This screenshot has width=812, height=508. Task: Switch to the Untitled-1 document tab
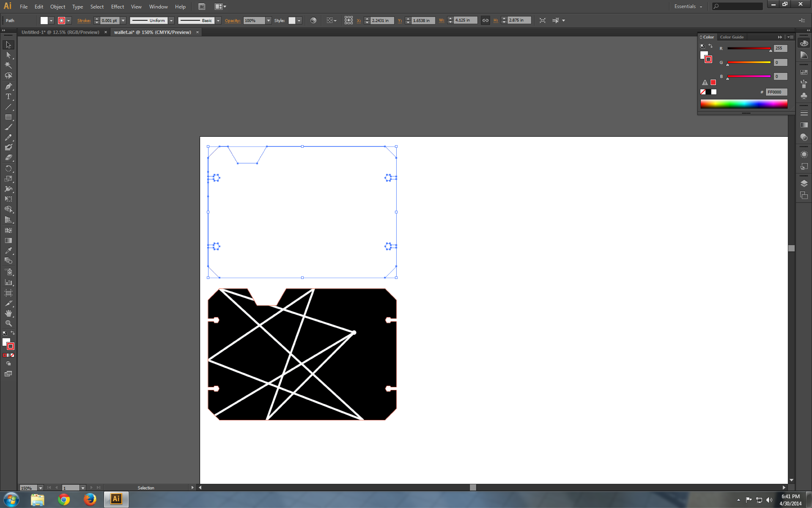[x=60, y=32]
